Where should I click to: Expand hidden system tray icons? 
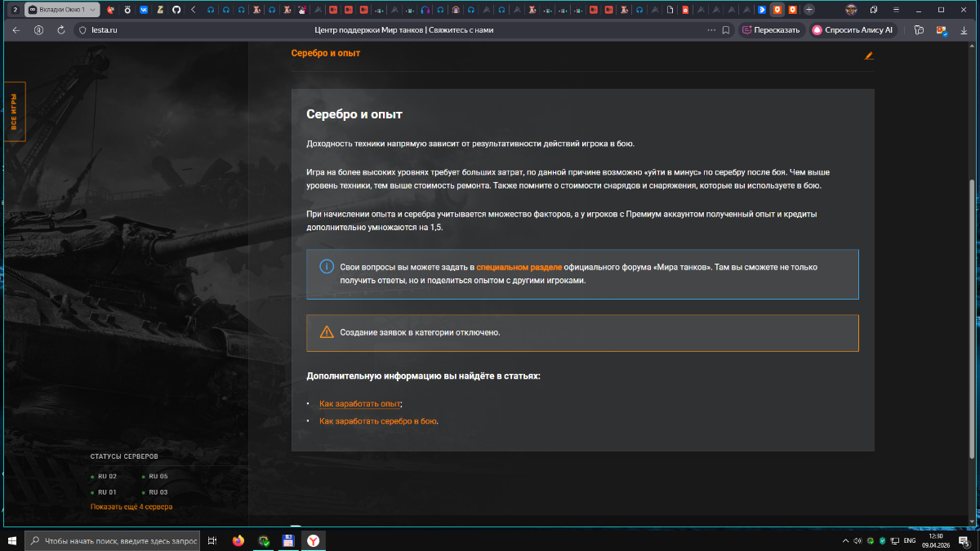(x=845, y=540)
